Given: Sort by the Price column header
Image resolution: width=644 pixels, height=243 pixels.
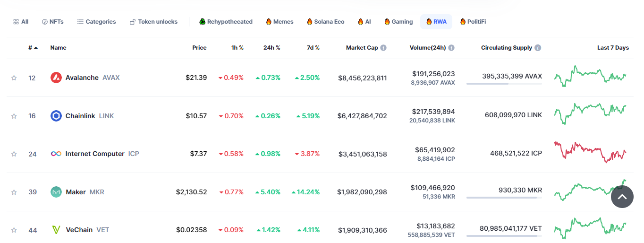Looking at the screenshot, I should tap(199, 48).
